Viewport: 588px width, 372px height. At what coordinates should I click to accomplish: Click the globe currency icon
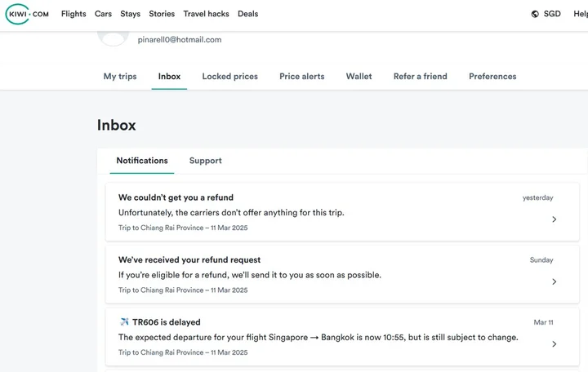coord(535,14)
